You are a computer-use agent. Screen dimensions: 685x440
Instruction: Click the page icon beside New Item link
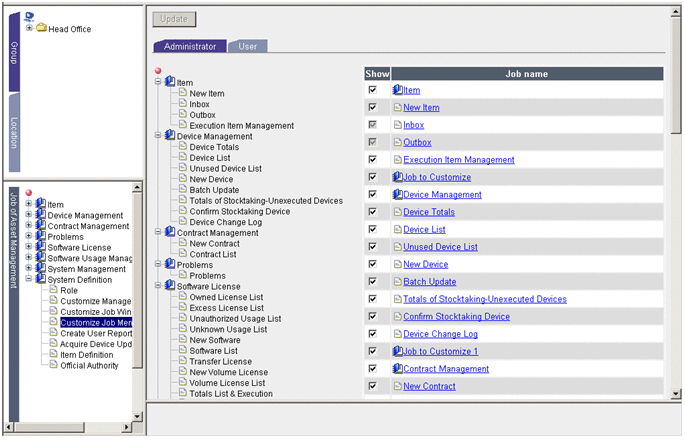point(397,108)
